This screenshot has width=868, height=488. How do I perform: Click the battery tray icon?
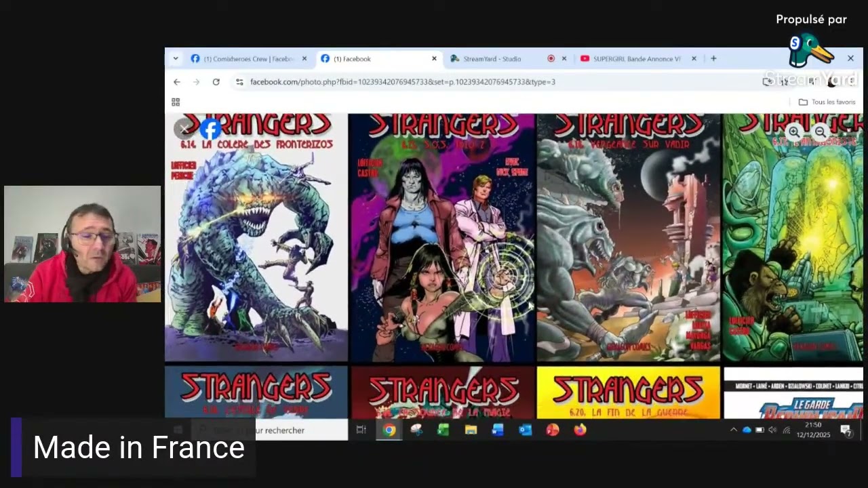click(759, 430)
